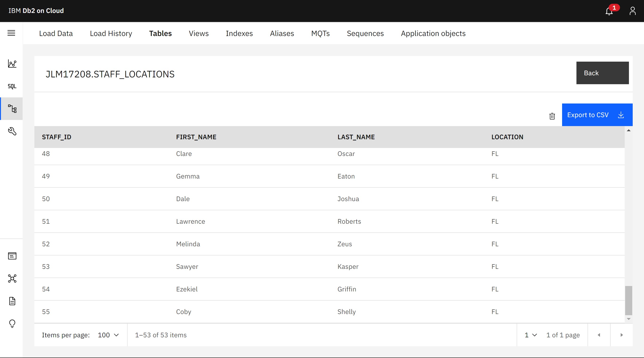Click the notifications bell icon
The image size is (644, 358).
[609, 11]
